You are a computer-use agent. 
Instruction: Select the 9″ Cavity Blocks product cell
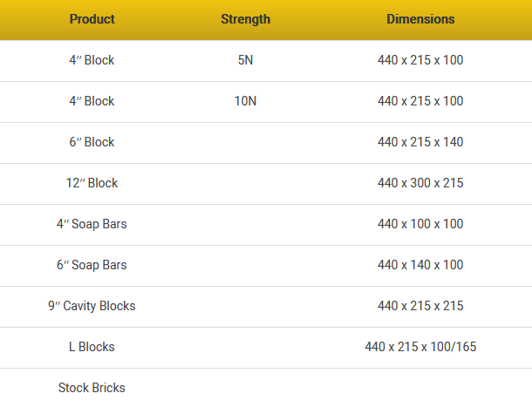(92, 306)
